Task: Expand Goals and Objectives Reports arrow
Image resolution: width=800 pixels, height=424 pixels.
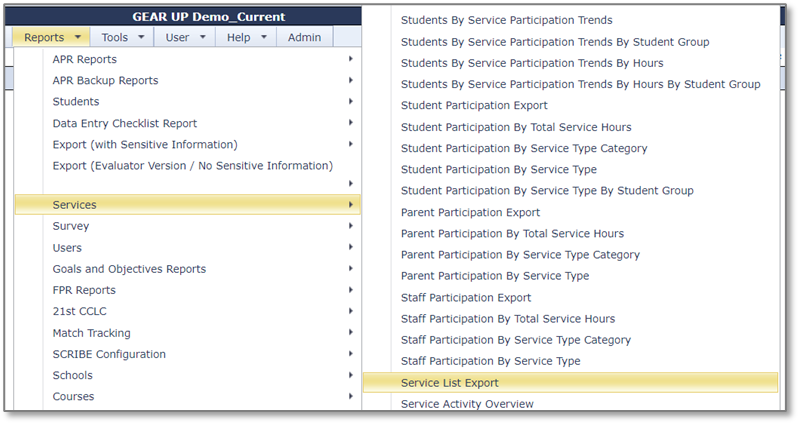Action: click(351, 269)
